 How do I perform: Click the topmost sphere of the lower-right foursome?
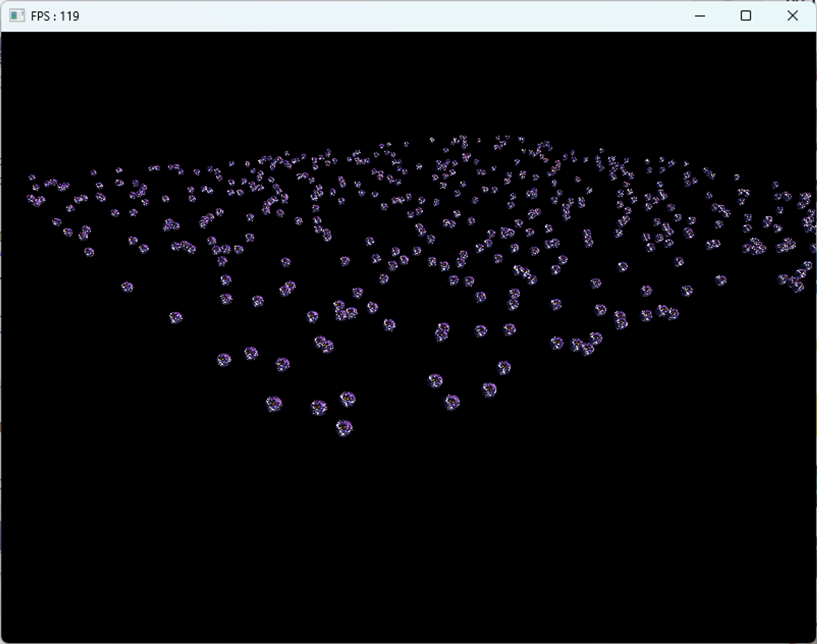504,367
